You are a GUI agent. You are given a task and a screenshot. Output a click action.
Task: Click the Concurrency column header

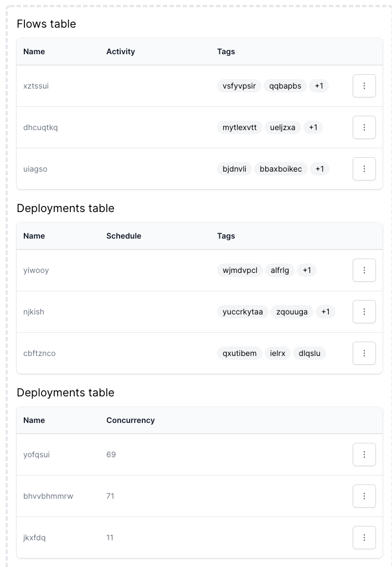130,420
